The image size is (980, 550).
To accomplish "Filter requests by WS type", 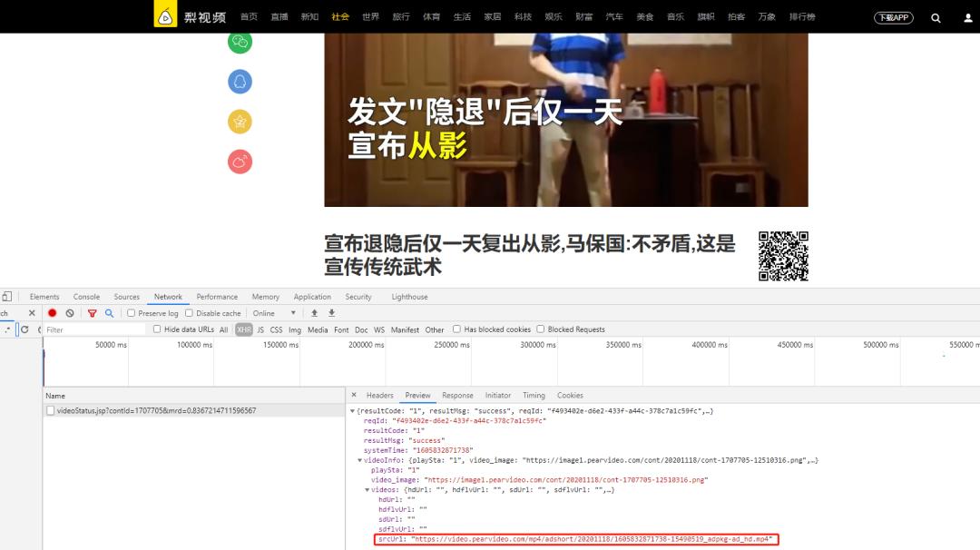I will pos(379,330).
